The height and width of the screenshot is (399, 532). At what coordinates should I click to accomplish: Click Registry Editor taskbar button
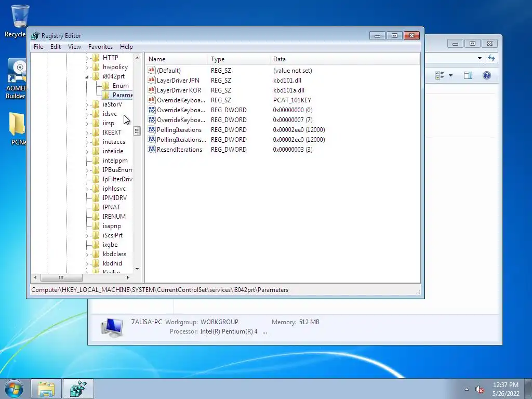click(x=78, y=389)
